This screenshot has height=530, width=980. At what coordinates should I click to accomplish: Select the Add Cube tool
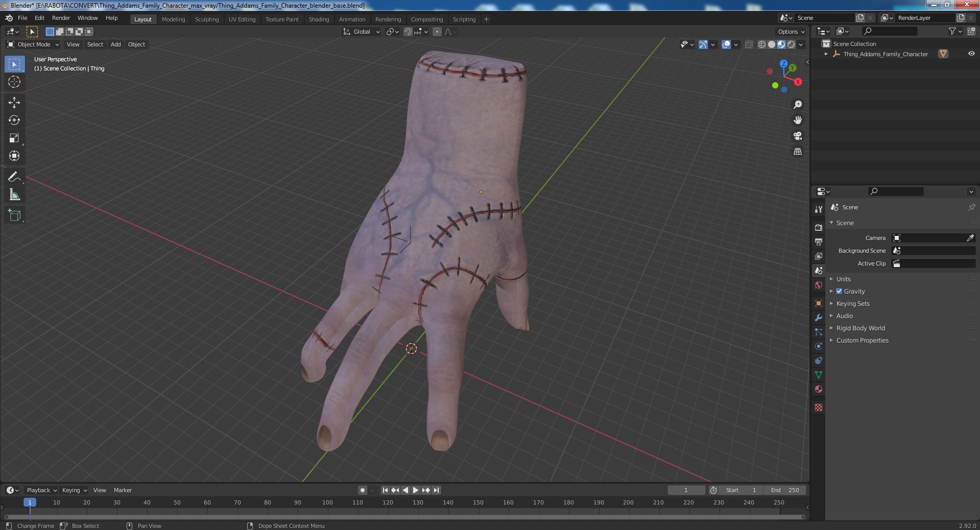[x=14, y=215]
